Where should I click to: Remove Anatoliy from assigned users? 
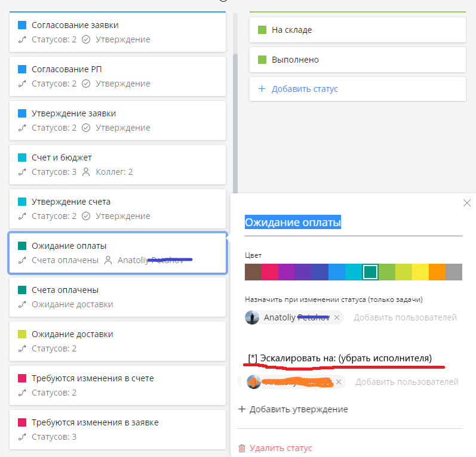pyautogui.click(x=337, y=317)
